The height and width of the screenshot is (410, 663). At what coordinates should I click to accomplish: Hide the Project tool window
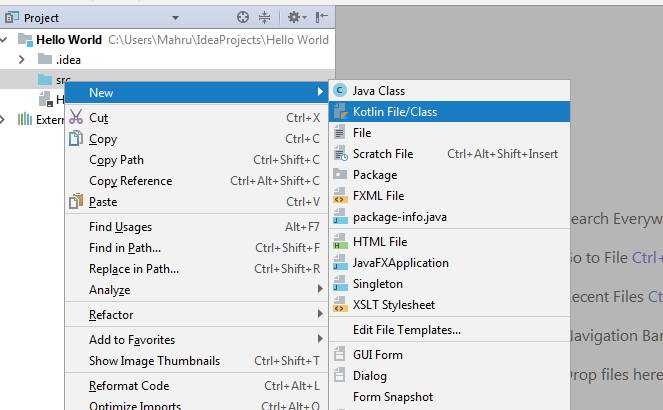(x=322, y=17)
